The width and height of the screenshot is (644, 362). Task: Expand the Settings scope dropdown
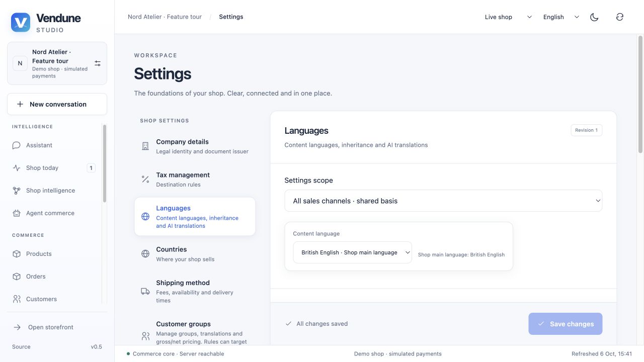point(443,201)
